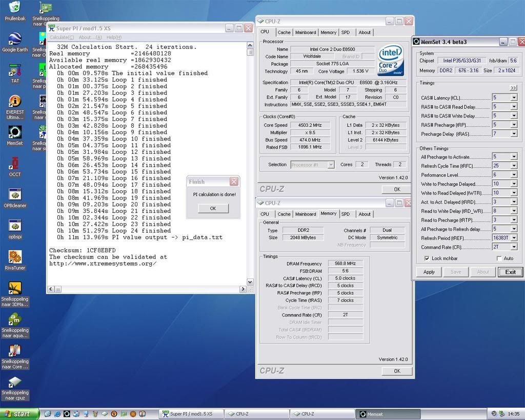
Task: Enable the Auto checkbox in MemSet
Action: click(x=499, y=258)
